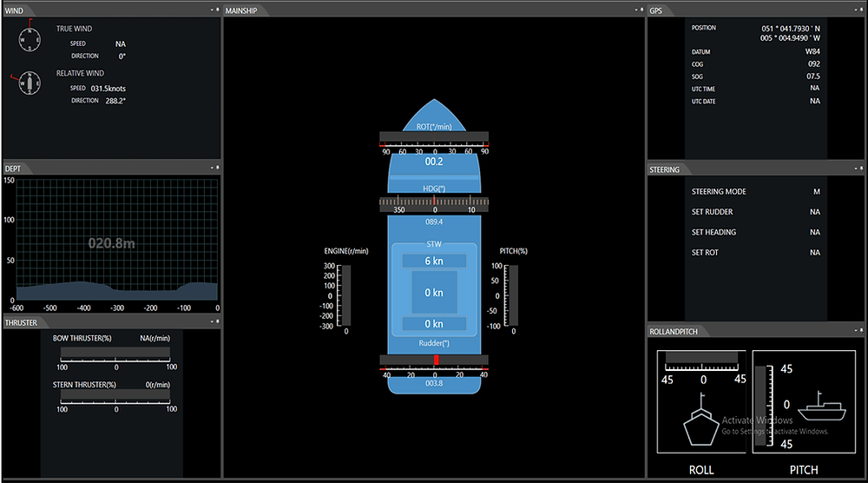Click the ENGINE r/min vertical gauge
This screenshot has height=483, width=868.
point(346,295)
